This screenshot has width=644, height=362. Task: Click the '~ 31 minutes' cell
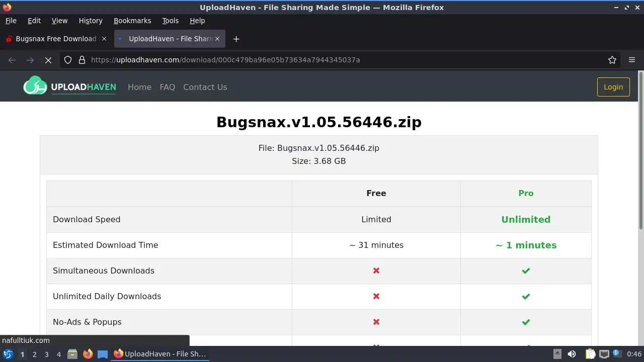click(x=376, y=245)
